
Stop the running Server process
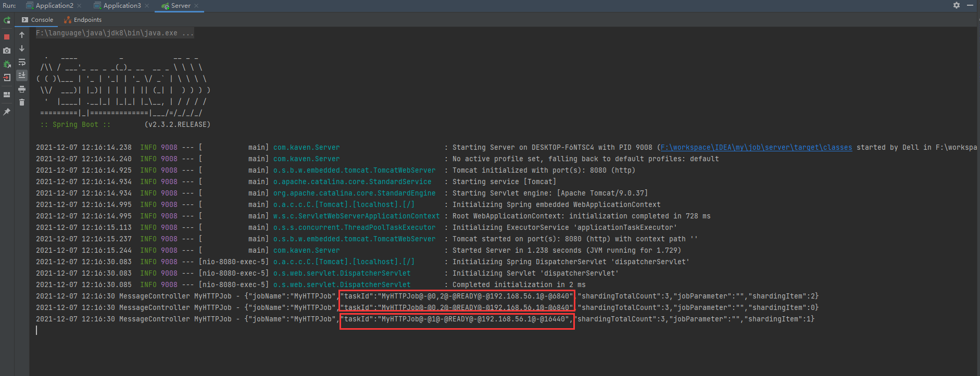[7, 37]
